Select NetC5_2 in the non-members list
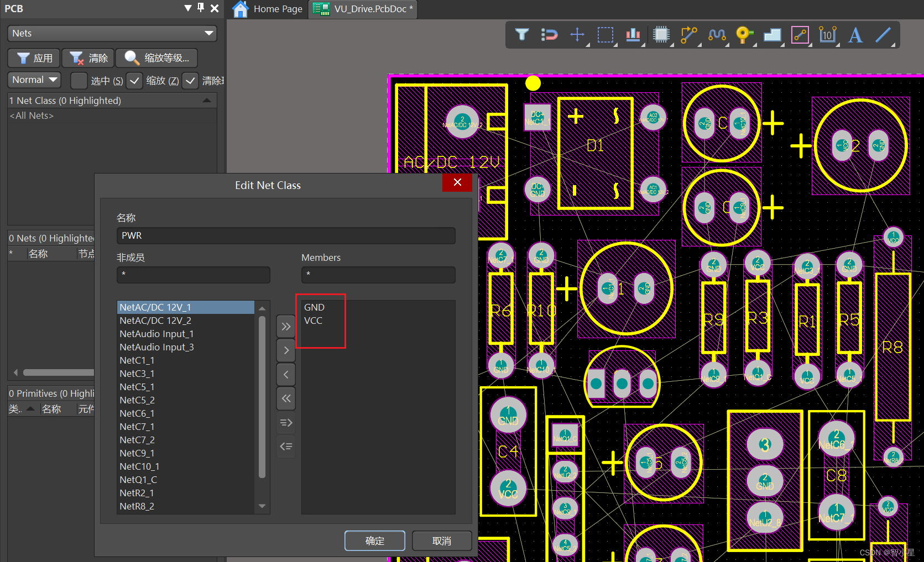Image resolution: width=924 pixels, height=562 pixels. [x=186, y=400]
